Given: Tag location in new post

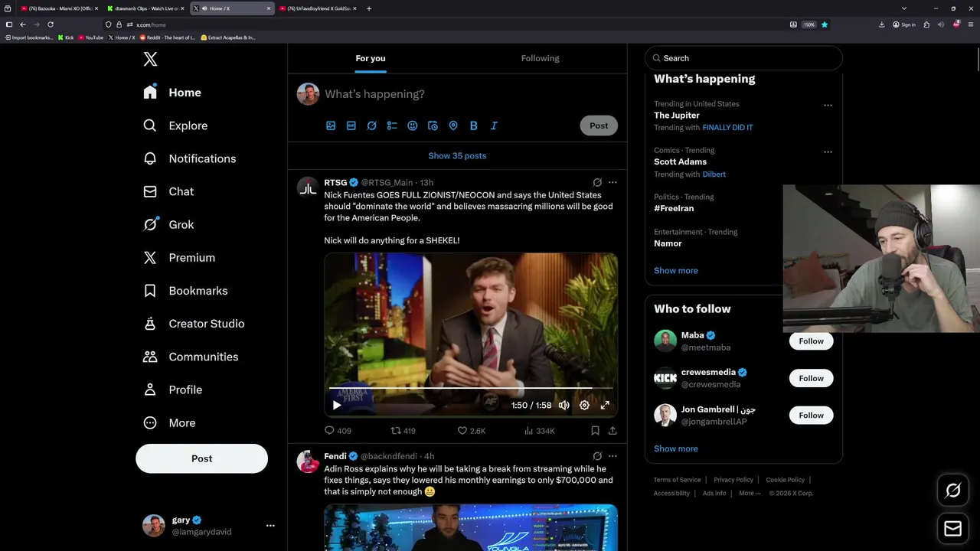Looking at the screenshot, I should (x=453, y=126).
